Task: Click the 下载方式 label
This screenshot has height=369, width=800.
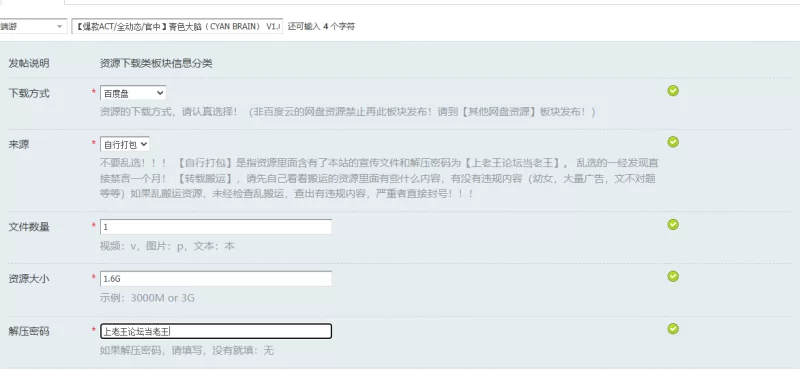Action: (29, 93)
